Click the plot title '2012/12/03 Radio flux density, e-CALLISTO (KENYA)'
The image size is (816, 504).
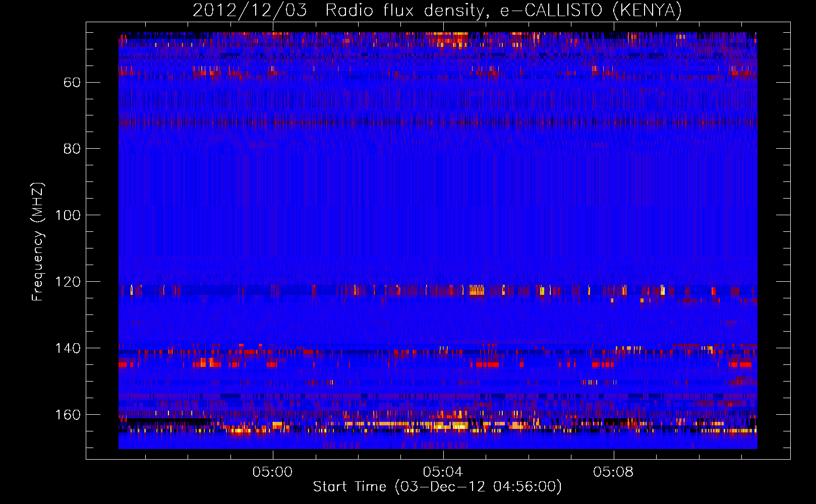pyautogui.click(x=437, y=10)
